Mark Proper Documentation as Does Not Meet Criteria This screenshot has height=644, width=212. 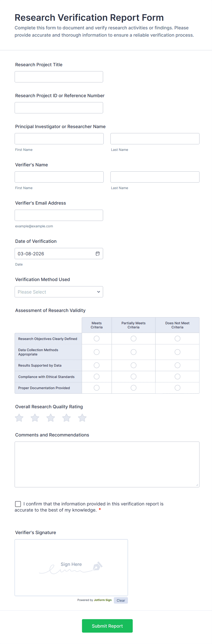[177, 388]
